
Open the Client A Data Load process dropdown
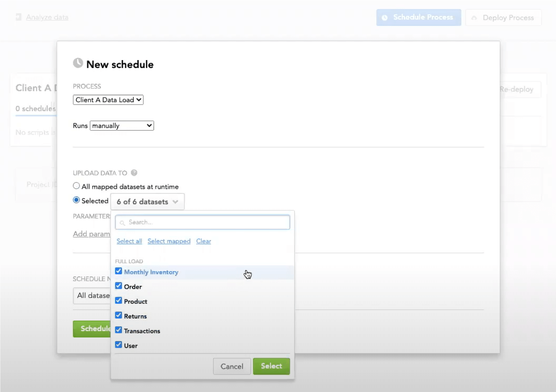click(108, 100)
